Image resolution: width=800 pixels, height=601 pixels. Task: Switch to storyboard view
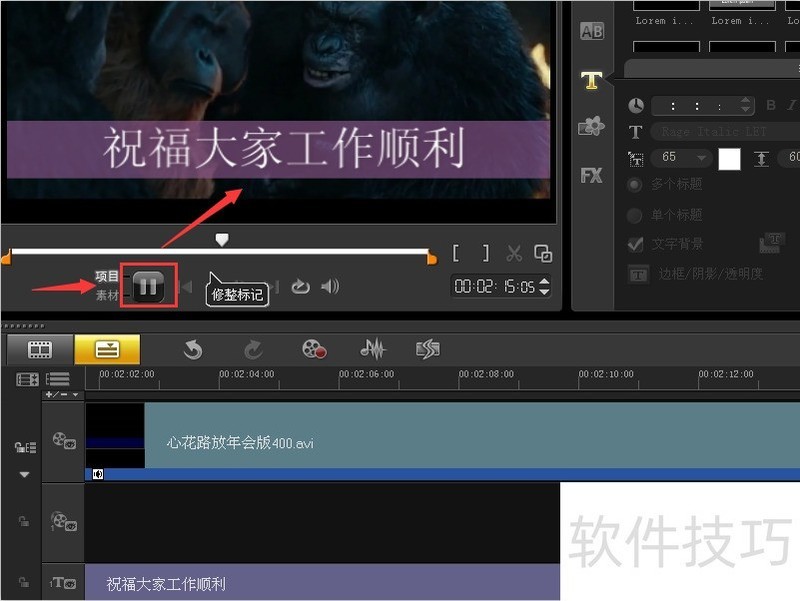coord(40,349)
